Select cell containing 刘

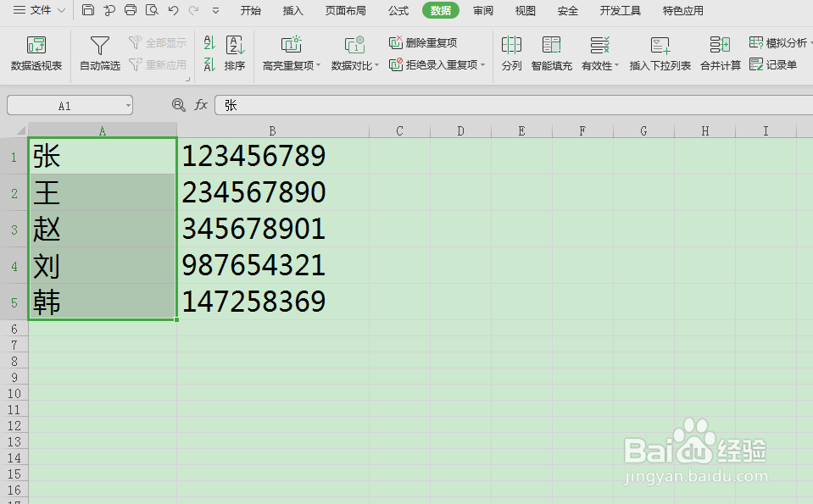coord(103,265)
